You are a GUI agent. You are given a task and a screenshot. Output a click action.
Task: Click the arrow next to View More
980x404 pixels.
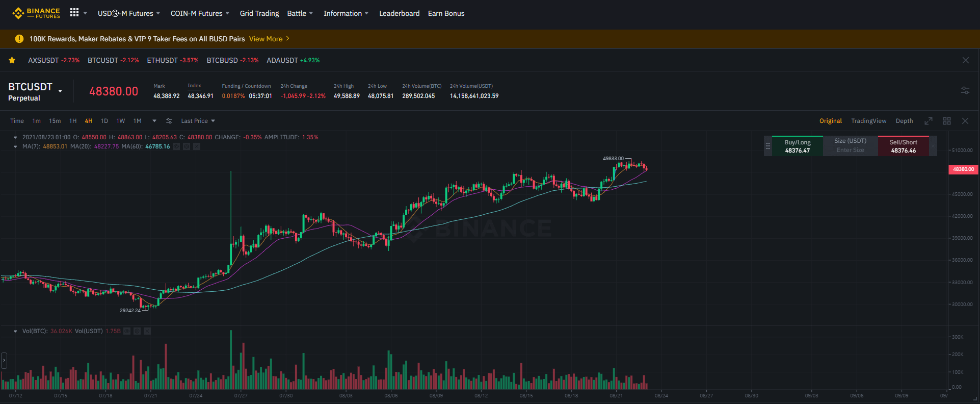click(x=288, y=39)
